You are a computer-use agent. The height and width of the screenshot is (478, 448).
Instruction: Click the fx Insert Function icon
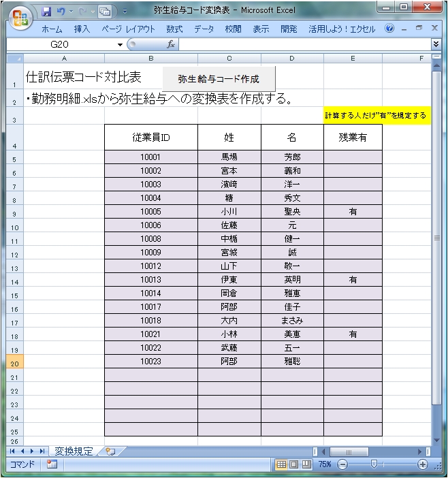[171, 44]
